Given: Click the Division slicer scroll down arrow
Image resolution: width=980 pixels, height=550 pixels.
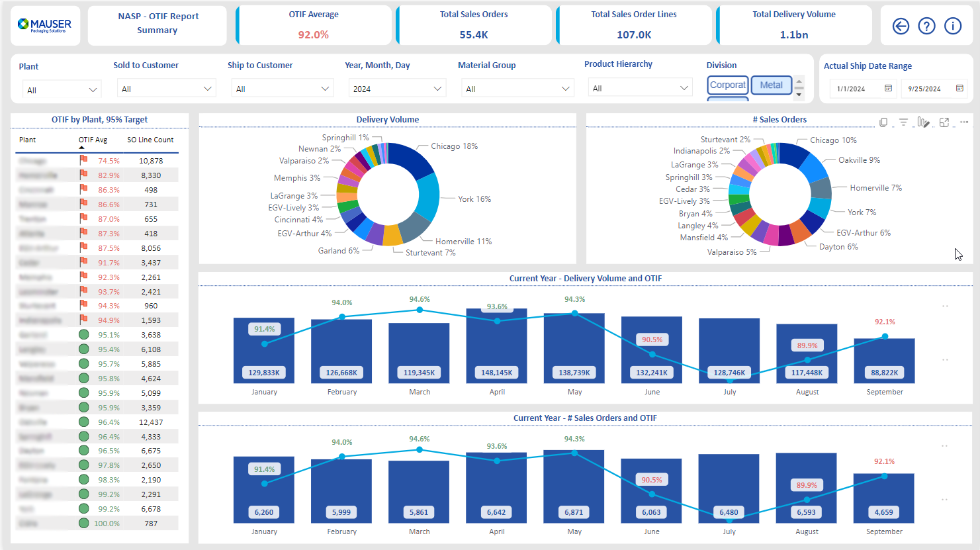Looking at the screenshot, I should click(x=799, y=95).
